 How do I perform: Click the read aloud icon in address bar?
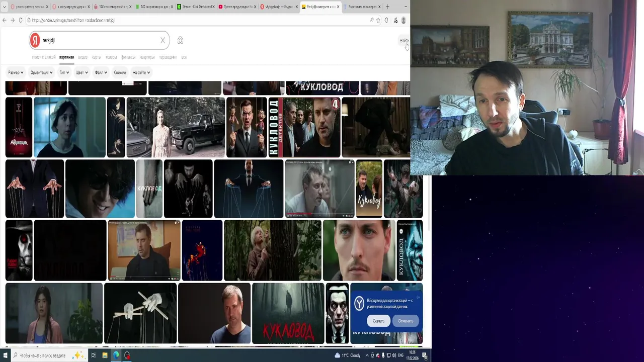[372, 20]
